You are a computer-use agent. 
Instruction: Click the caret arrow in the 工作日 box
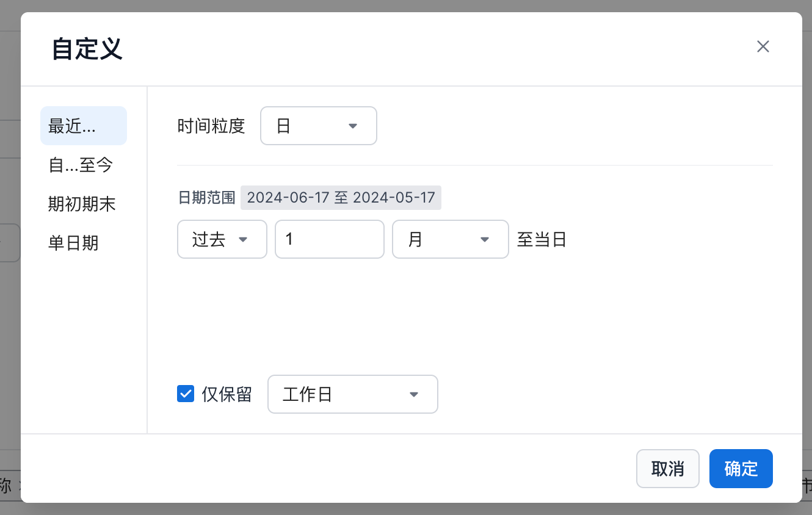pyautogui.click(x=414, y=395)
